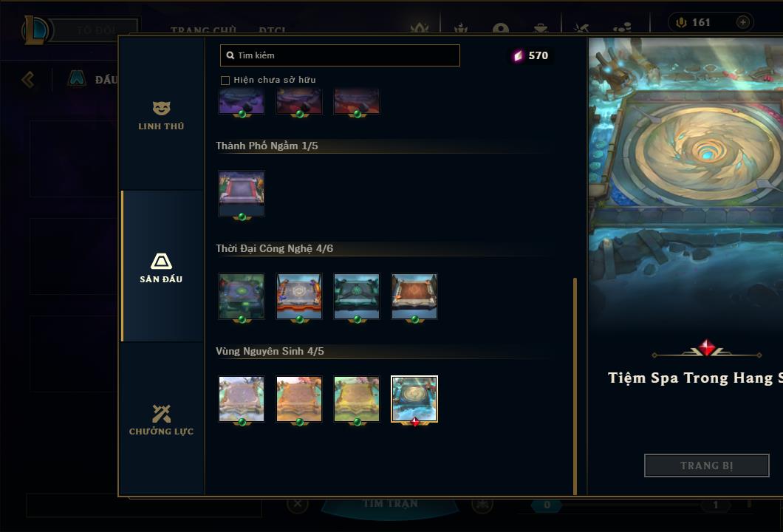Select the Thành Phố Ngầm arena thumbnail
Viewport: 783px width, 532px height.
click(x=242, y=194)
